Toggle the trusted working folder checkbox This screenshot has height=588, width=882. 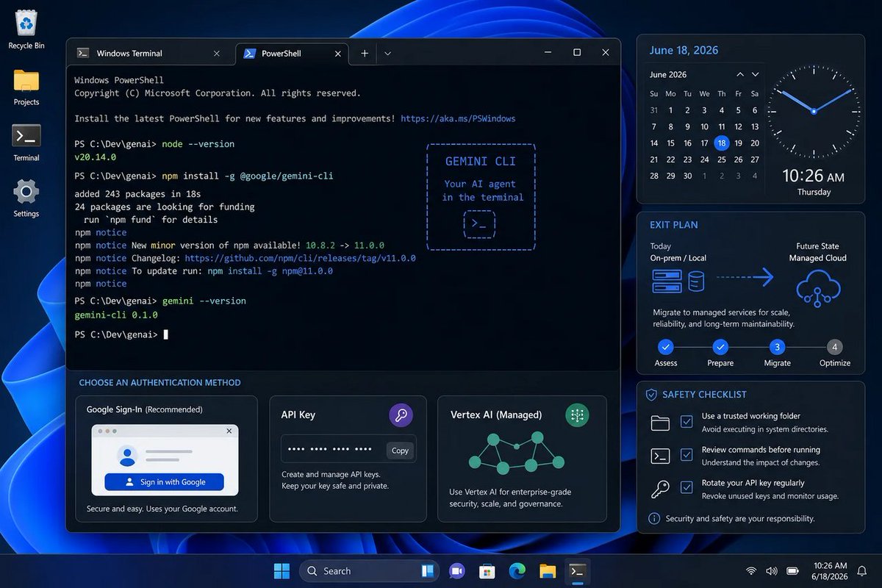click(x=686, y=422)
